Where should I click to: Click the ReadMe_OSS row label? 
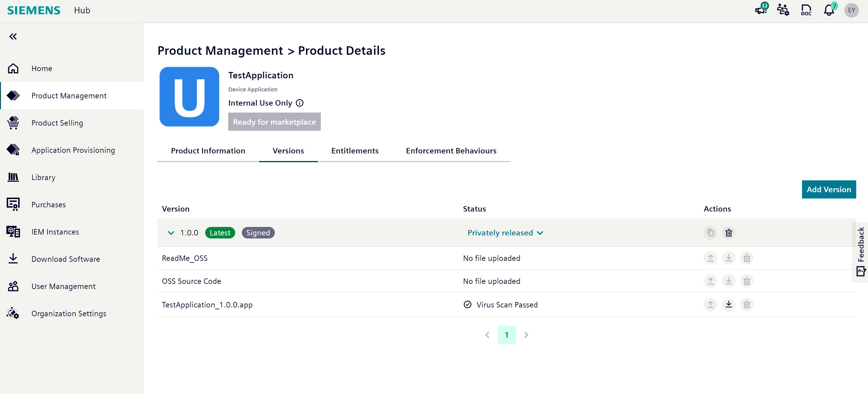tap(184, 258)
